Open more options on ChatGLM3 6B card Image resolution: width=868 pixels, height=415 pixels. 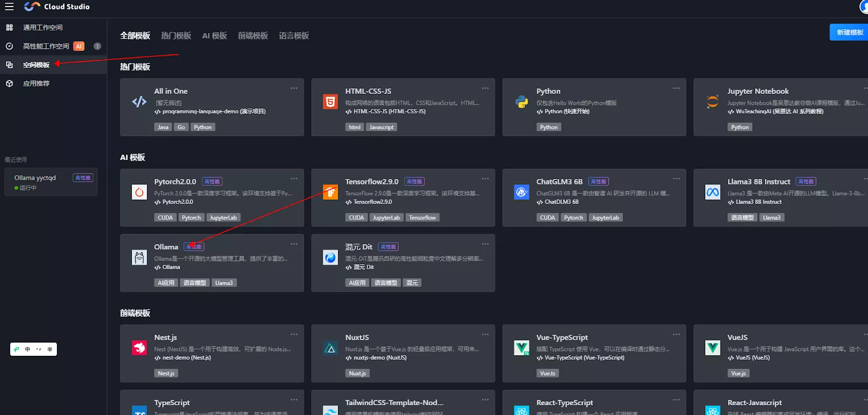click(676, 178)
